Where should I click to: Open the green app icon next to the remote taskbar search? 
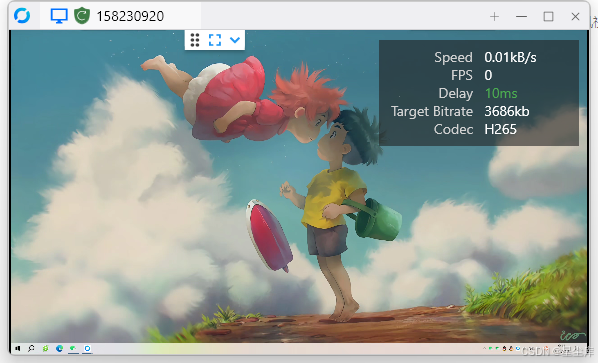45,349
